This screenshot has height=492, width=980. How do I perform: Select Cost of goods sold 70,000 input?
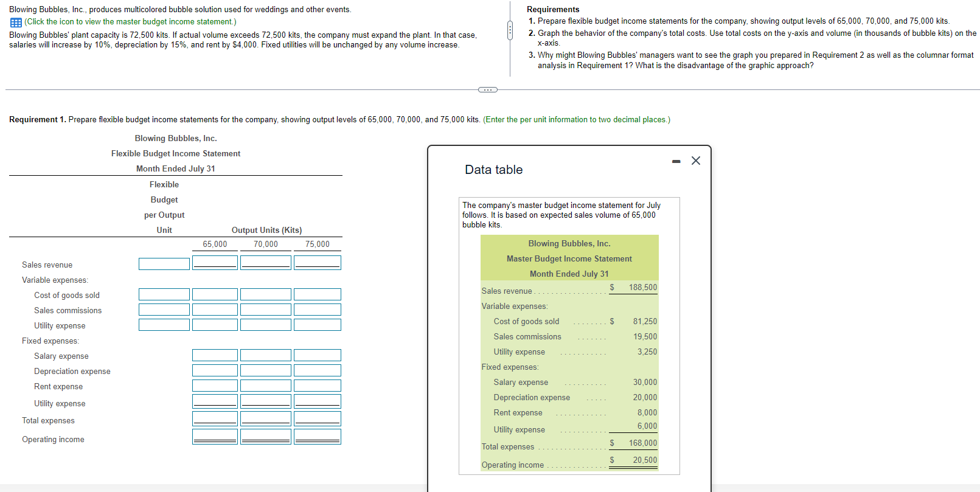[x=266, y=294]
